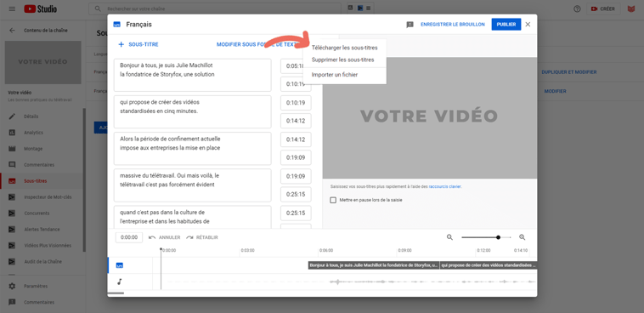Viewport: 644px width, 313px height.
Task: Click end time 0:10:19 of Bonjour subtitle
Action: 296,84
